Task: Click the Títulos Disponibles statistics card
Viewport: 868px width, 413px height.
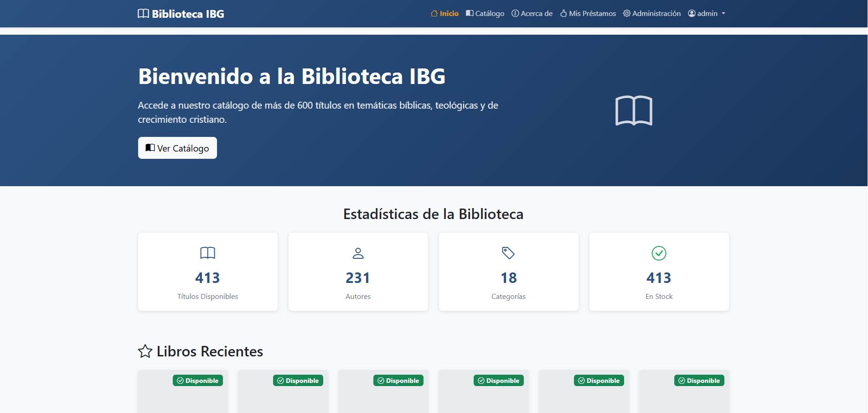Action: (207, 272)
